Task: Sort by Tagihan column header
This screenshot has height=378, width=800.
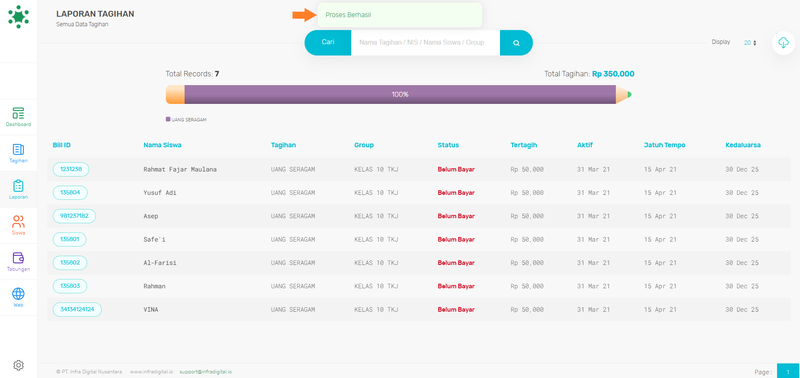Action: (x=283, y=145)
